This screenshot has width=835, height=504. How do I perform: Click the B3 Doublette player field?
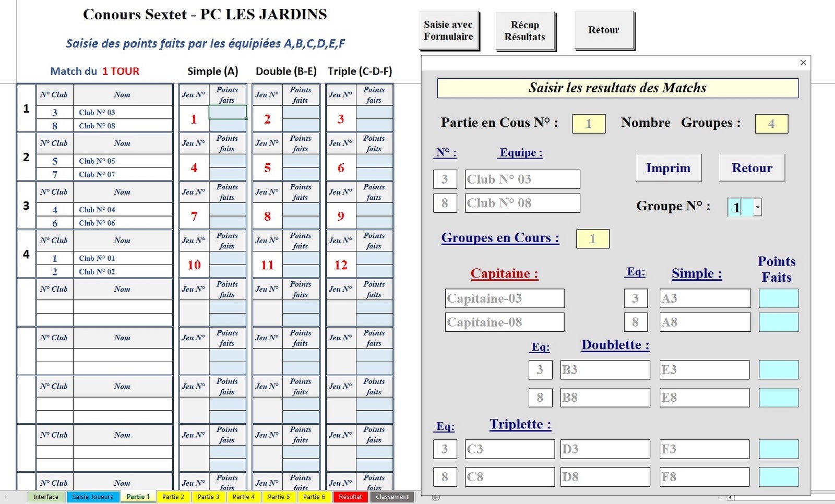click(605, 369)
